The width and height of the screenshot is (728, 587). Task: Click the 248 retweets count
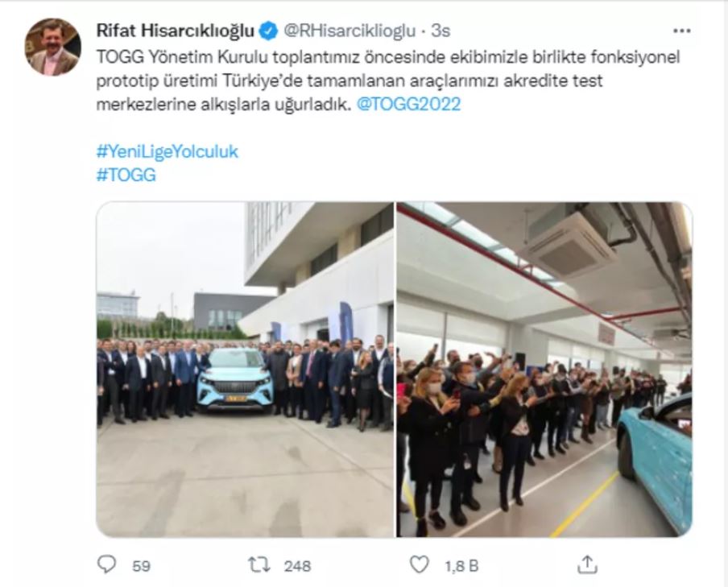tap(298, 566)
